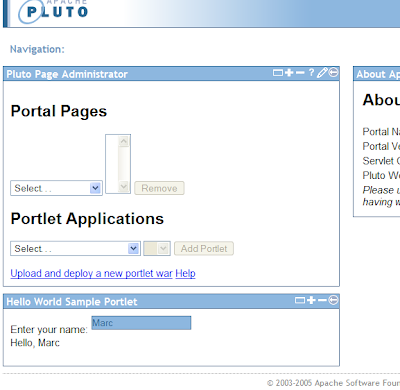
Task: Click back-arrow circle icon in Hello World portlet
Action: click(x=333, y=300)
